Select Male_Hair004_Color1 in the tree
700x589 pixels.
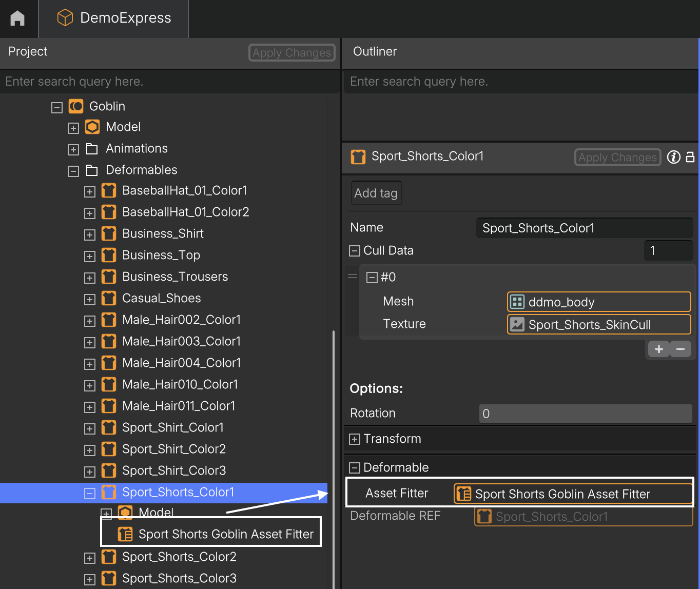(x=181, y=363)
